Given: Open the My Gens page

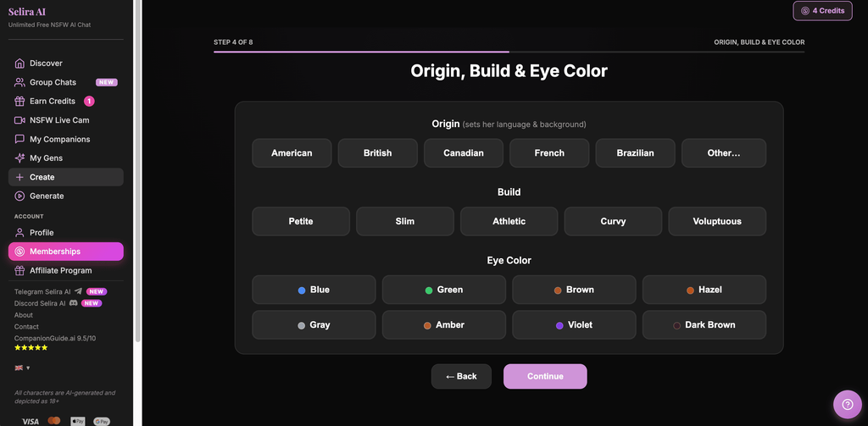Looking at the screenshot, I should [x=66, y=158].
